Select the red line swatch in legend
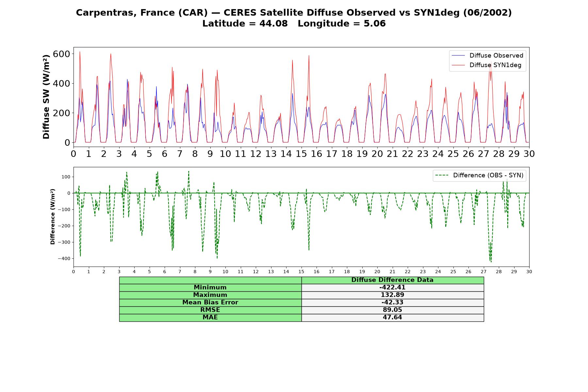This screenshot has width=588, height=392. pos(458,65)
